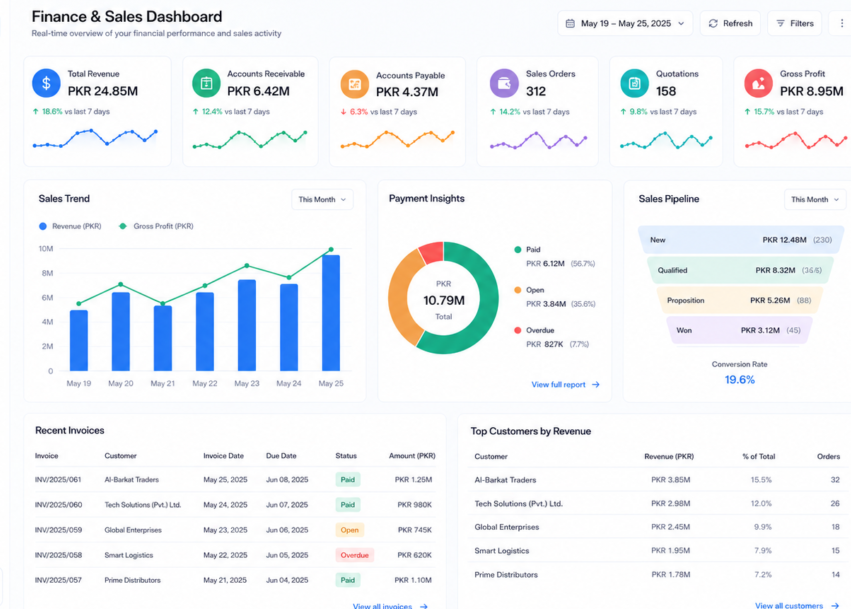Click the Invoice Date column header
Viewport: 851px width, 609px height.
pyautogui.click(x=224, y=456)
